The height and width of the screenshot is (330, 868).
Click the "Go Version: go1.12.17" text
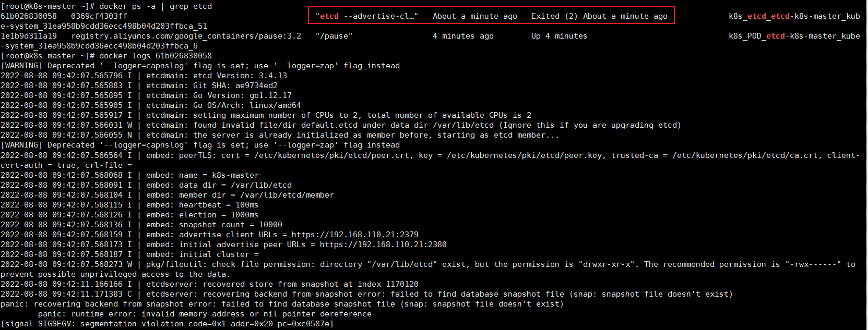pos(242,95)
